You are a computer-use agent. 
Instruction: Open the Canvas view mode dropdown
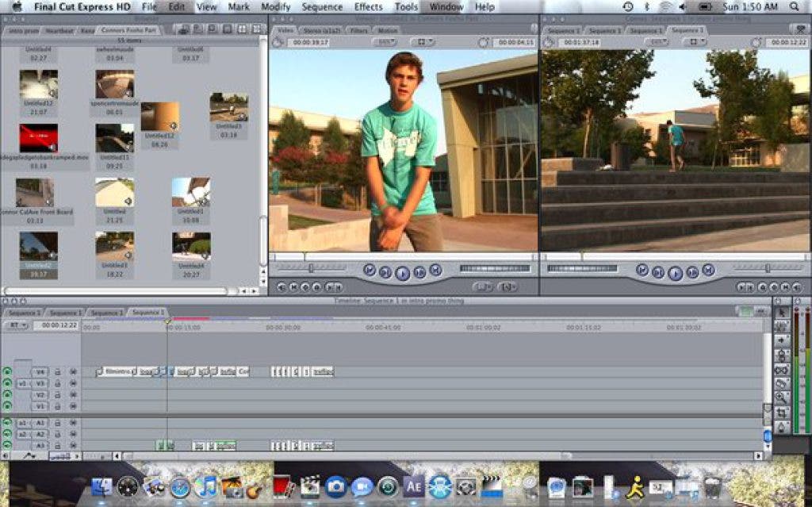click(695, 42)
